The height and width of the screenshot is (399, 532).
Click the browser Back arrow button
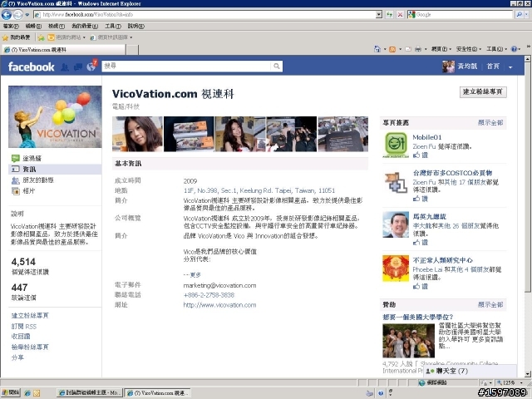point(7,15)
